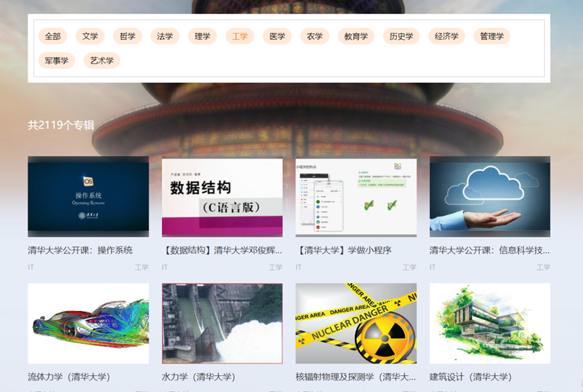
Task: Click the 教育学 category tag
Action: point(356,36)
